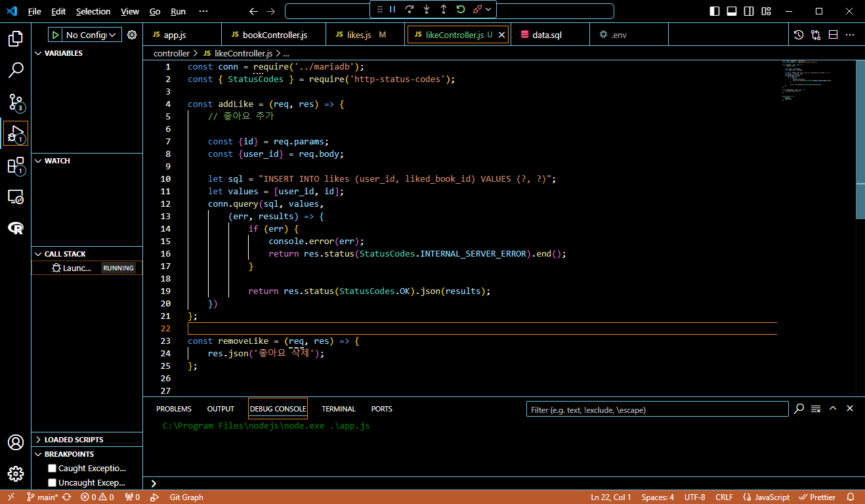Image resolution: width=865 pixels, height=504 pixels.
Task: Disconnect the debugger with plug icon
Action: click(478, 9)
